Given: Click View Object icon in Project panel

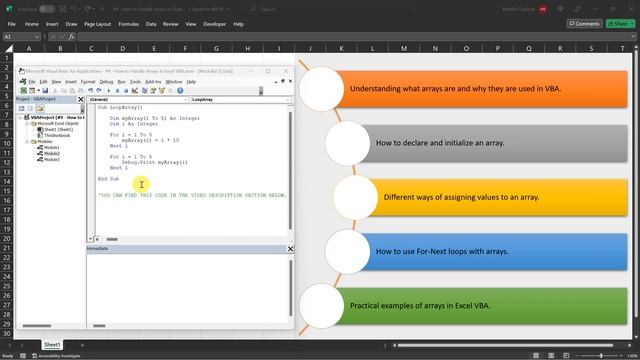Looking at the screenshot, I should pyautogui.click(x=30, y=109).
